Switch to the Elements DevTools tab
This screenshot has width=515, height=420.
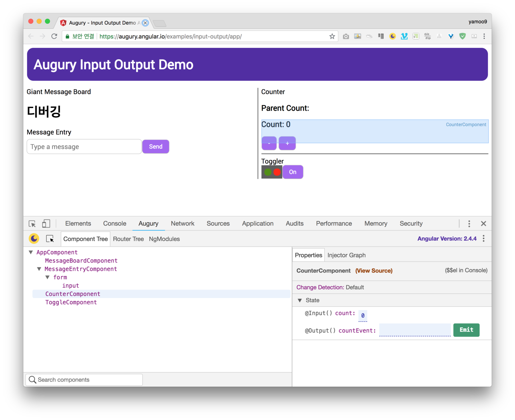click(78, 224)
